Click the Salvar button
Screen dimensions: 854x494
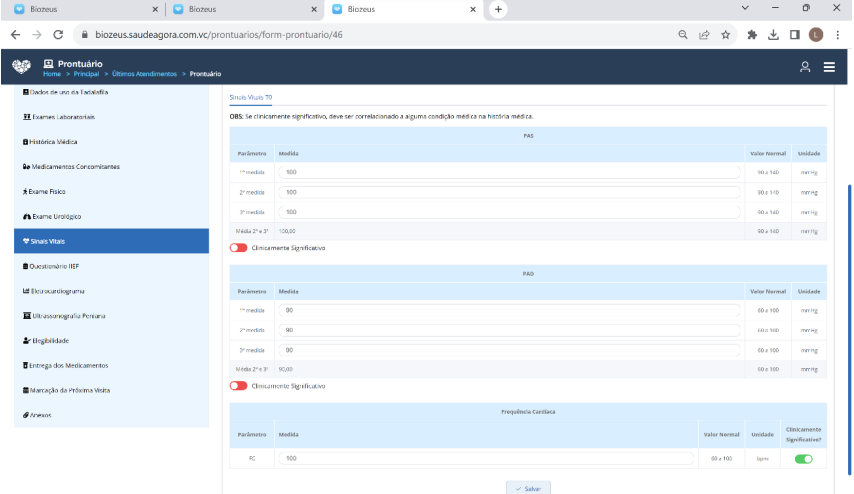pos(528,488)
